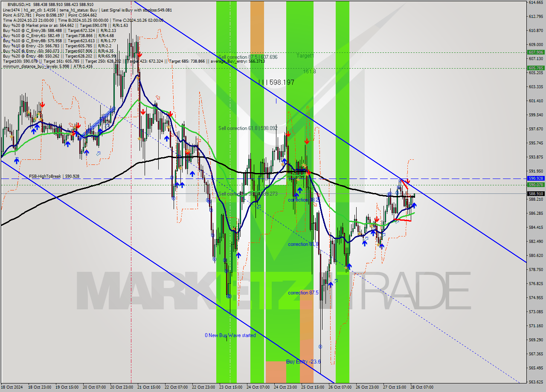Click 612.785 on the price axis
546x392 pixels.
(536, 17)
